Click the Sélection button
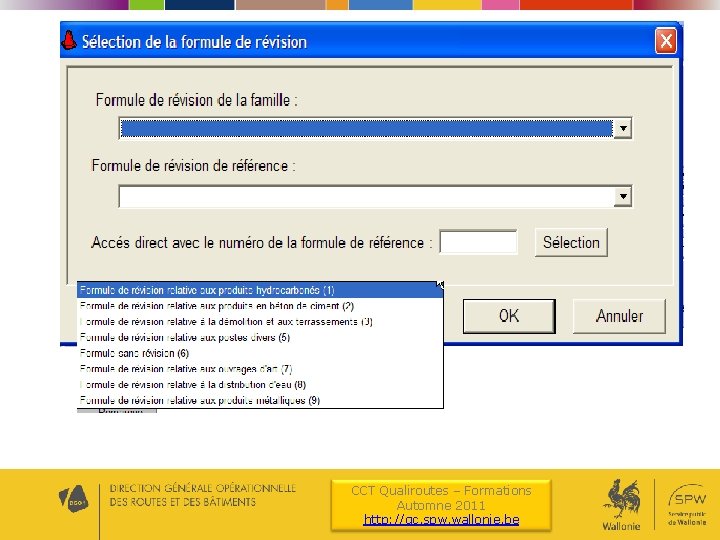The width and height of the screenshot is (720, 540). [x=571, y=242]
